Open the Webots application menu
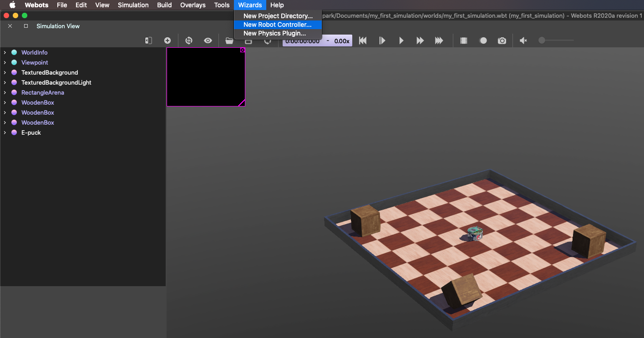The width and height of the screenshot is (644, 338). click(36, 5)
